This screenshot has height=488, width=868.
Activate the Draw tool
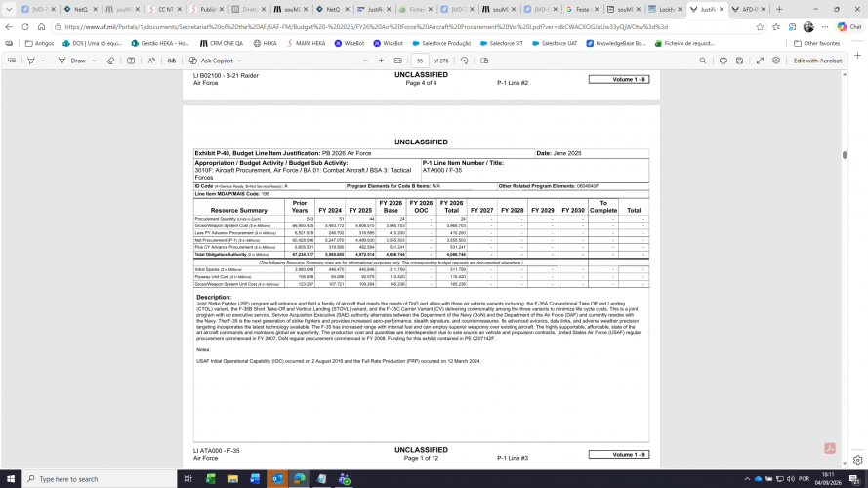[x=72, y=61]
